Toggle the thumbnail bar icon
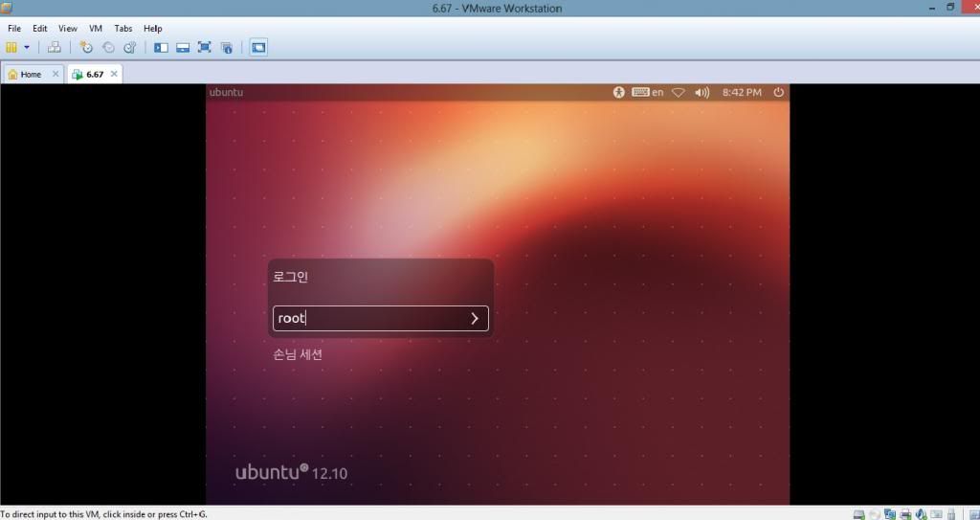Image resolution: width=980 pixels, height=520 pixels. coord(183,47)
